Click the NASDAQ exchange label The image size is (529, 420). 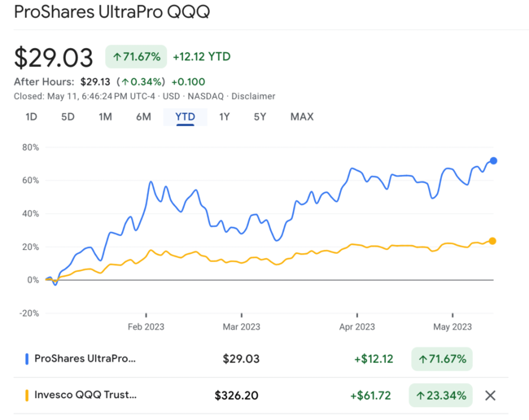click(205, 97)
